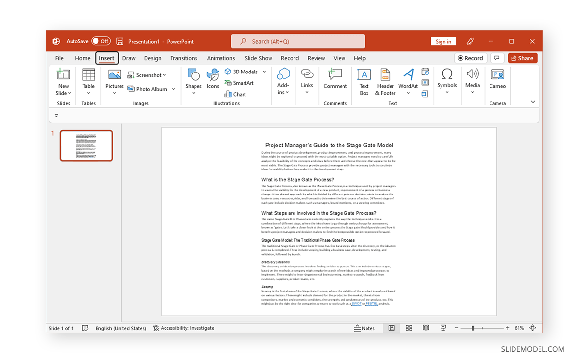Screen dimensions: 588x364
Task: Expand the Photo Album dropdown
Action: tap(174, 89)
